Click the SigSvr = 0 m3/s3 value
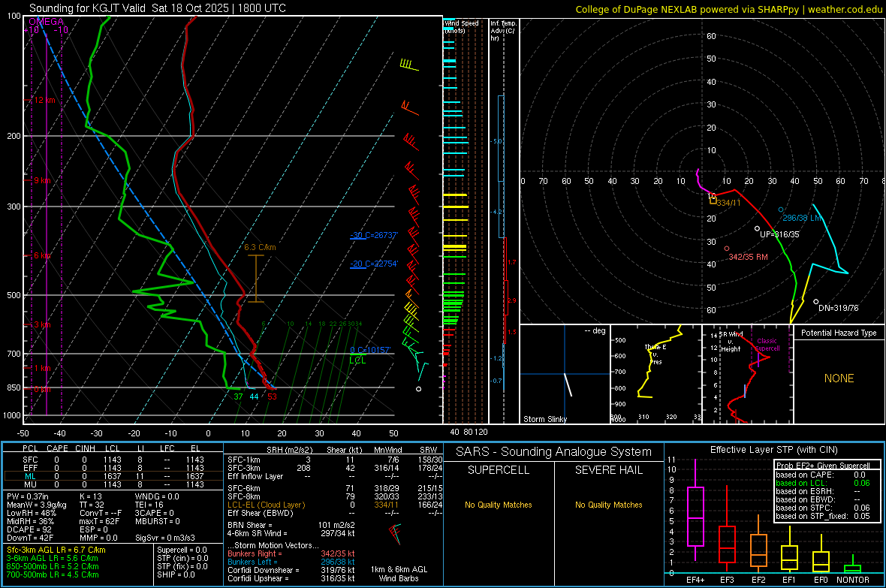The width and height of the screenshot is (886, 588). click(x=165, y=538)
